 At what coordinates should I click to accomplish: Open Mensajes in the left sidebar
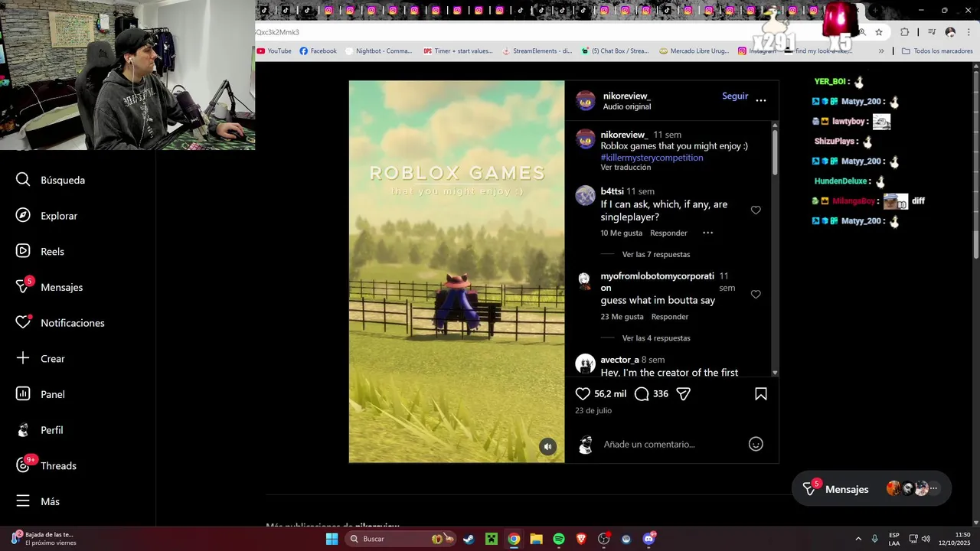49,287
